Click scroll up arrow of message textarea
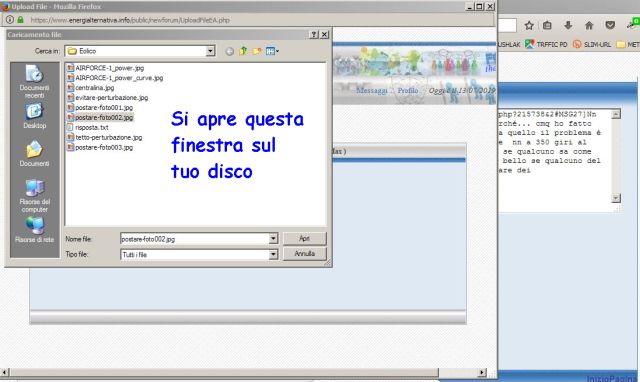640x382 pixels. pos(616,114)
